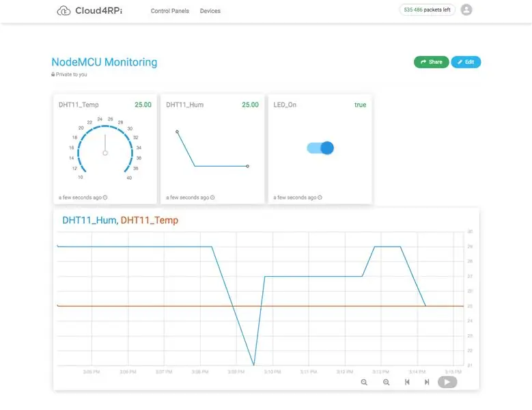Screen dimensions: 532x410
Task: Click the DHT11_Temp value 25.00
Action: pos(143,105)
